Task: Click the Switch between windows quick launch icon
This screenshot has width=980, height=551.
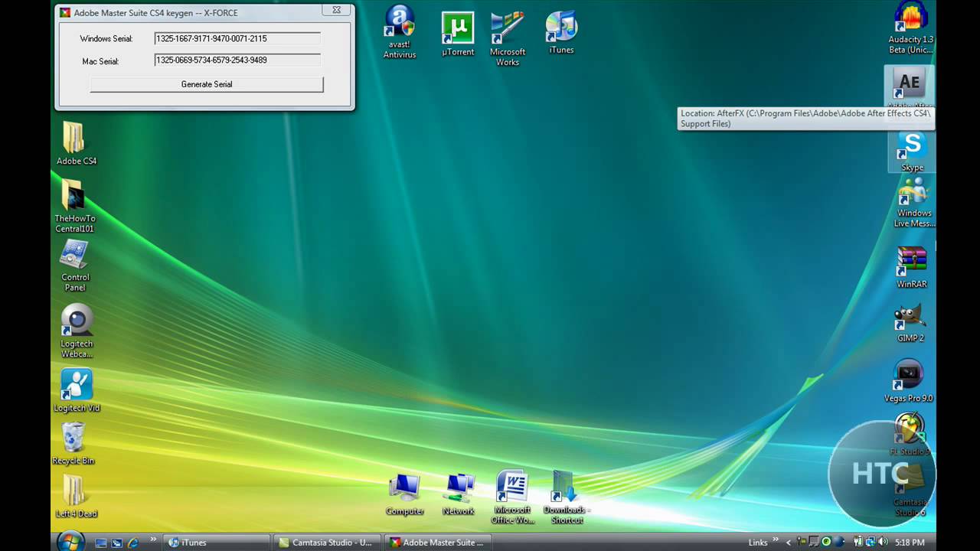Action: click(x=116, y=543)
